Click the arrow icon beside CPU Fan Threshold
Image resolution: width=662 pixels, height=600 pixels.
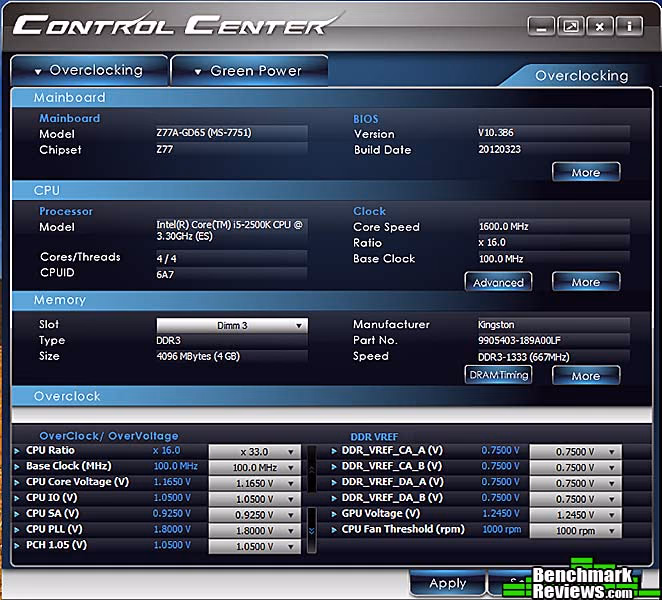pos(334,529)
